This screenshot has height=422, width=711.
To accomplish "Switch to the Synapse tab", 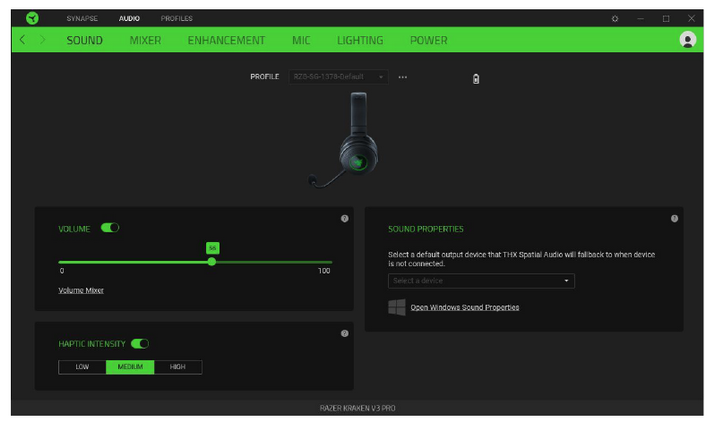I will (x=82, y=19).
